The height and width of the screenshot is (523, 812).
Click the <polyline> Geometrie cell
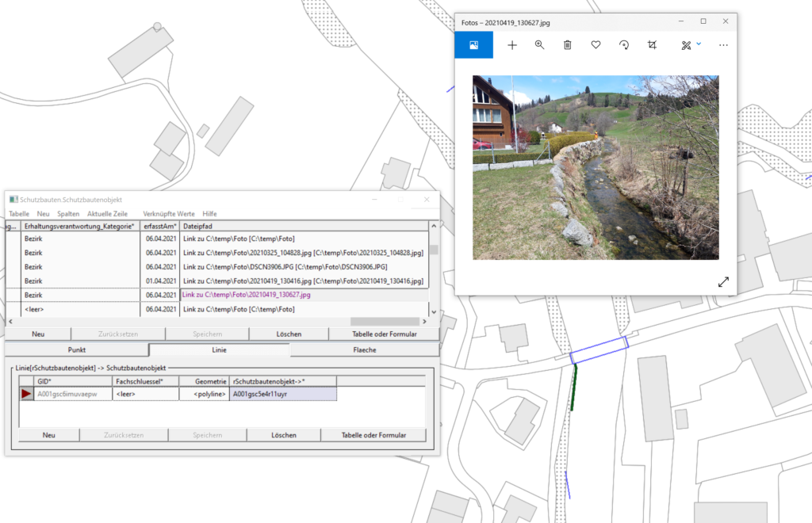coord(204,394)
